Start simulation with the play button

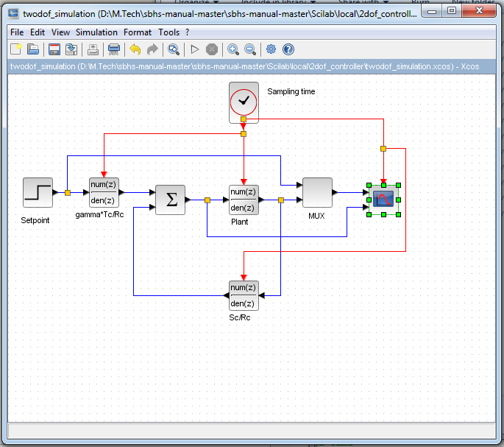(x=195, y=49)
